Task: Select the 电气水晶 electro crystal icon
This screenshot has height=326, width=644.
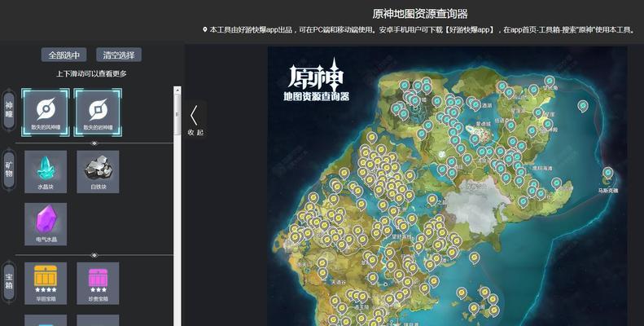Action: [x=46, y=224]
